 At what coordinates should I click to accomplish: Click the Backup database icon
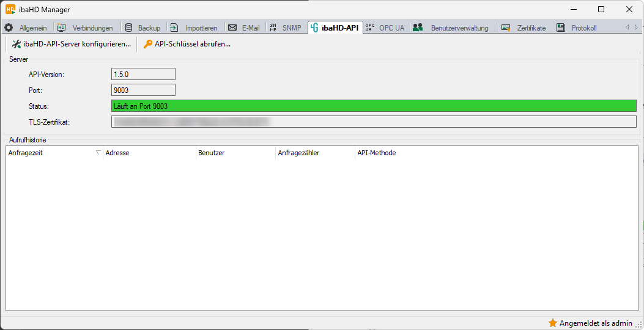coord(128,28)
